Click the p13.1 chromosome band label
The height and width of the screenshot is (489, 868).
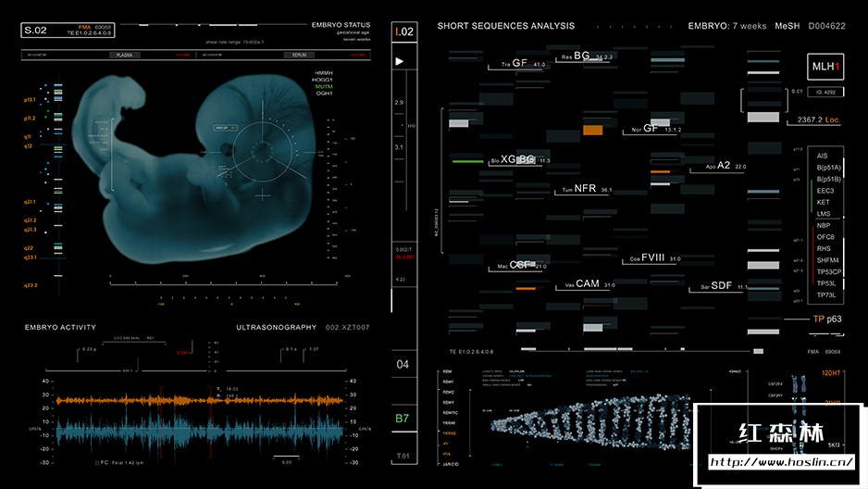pyautogui.click(x=30, y=100)
